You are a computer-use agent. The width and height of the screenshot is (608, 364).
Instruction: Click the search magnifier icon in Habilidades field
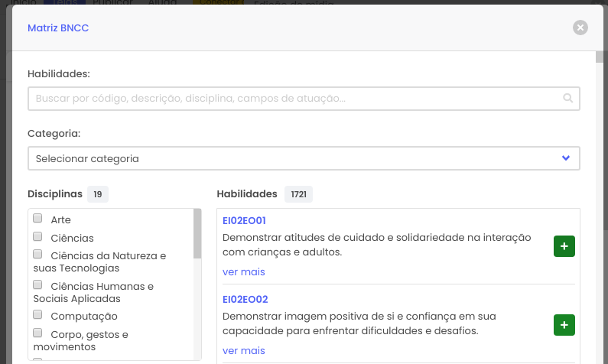tap(567, 98)
